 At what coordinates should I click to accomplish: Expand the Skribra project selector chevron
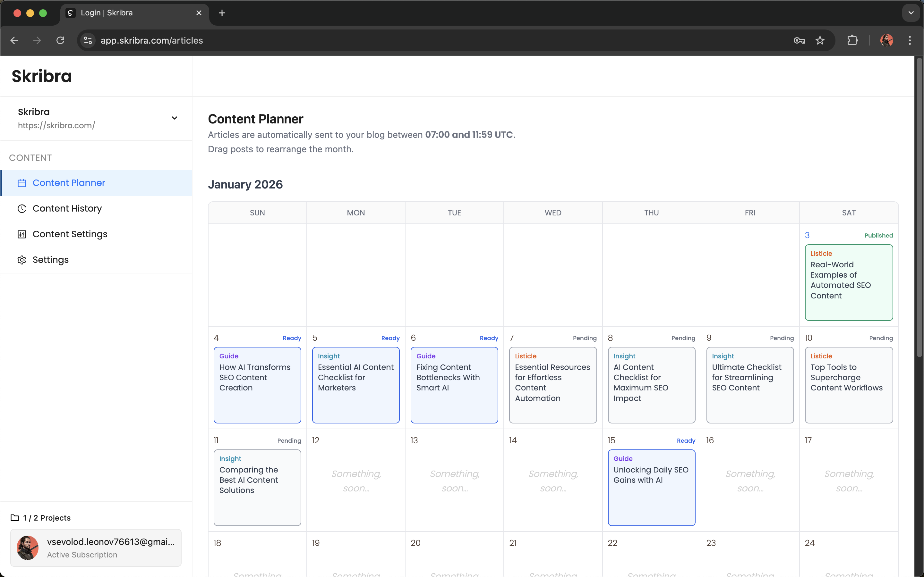coord(175,118)
